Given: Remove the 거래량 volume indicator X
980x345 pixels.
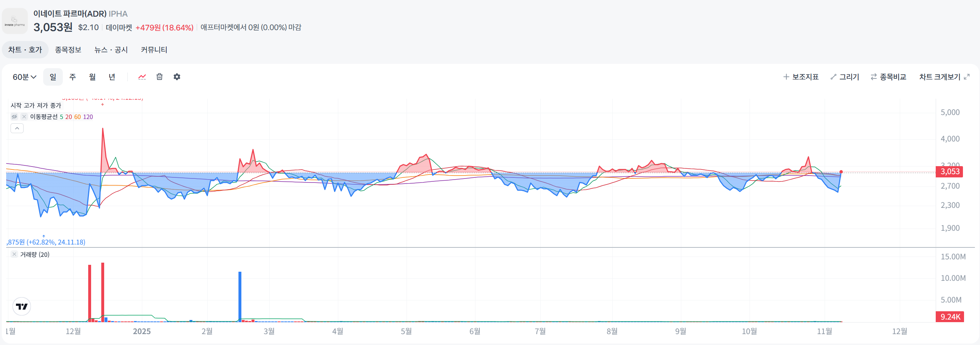Looking at the screenshot, I should click(x=14, y=254).
